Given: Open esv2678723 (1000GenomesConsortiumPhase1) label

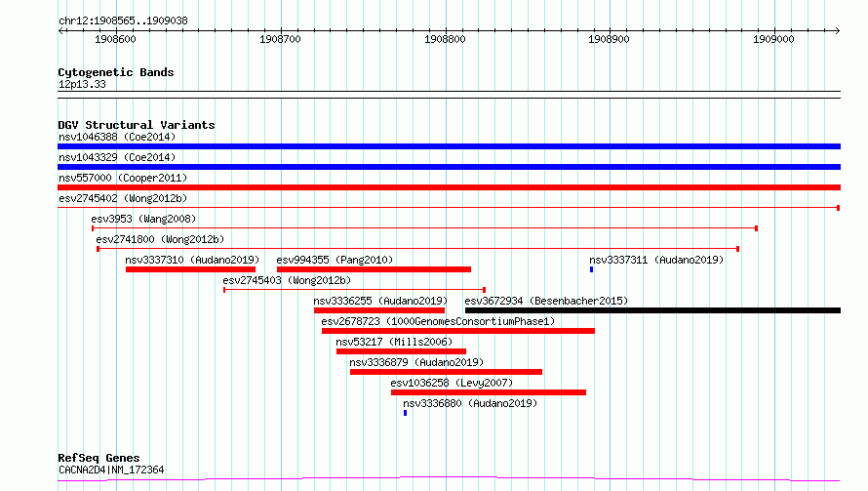Looking at the screenshot, I should tap(438, 321).
